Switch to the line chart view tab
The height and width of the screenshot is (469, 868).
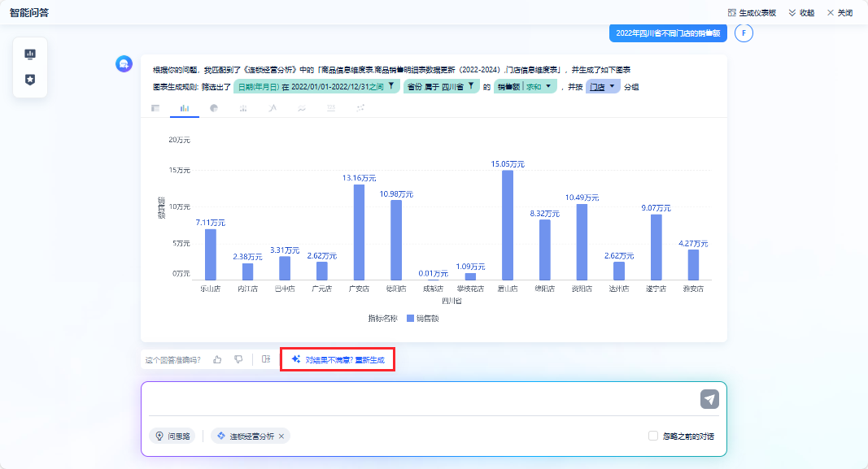[x=273, y=108]
